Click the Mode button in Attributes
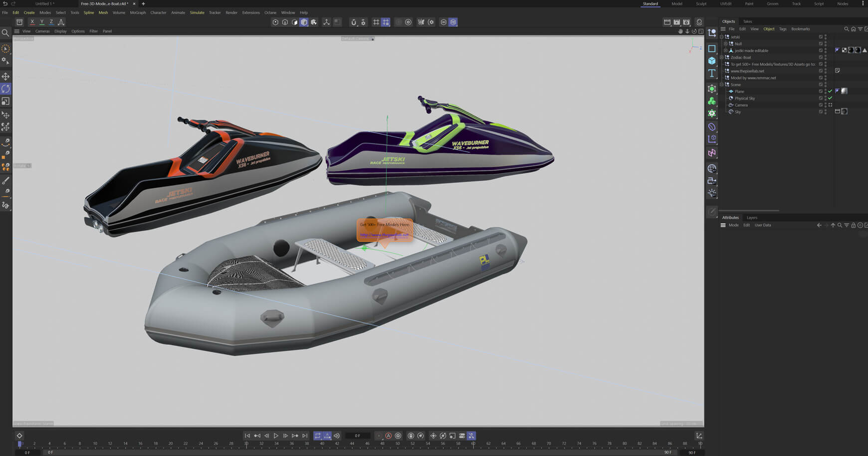Image resolution: width=868 pixels, height=456 pixels. tap(734, 225)
